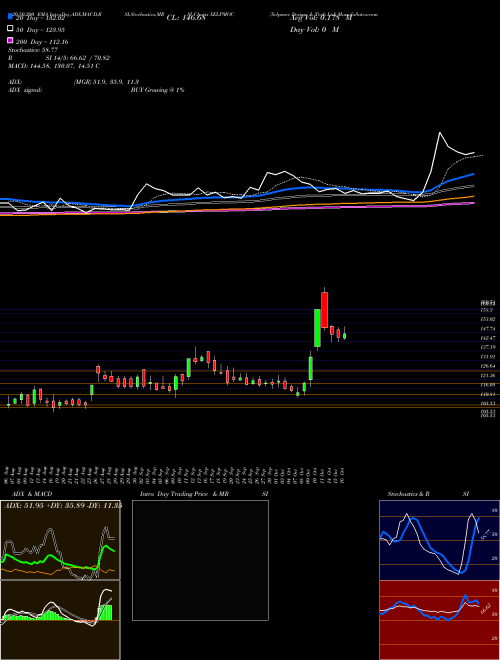Viewport: 500px width, 660px height.
Task: Click the tallest red candlestick at the peak
Action: (x=324, y=310)
